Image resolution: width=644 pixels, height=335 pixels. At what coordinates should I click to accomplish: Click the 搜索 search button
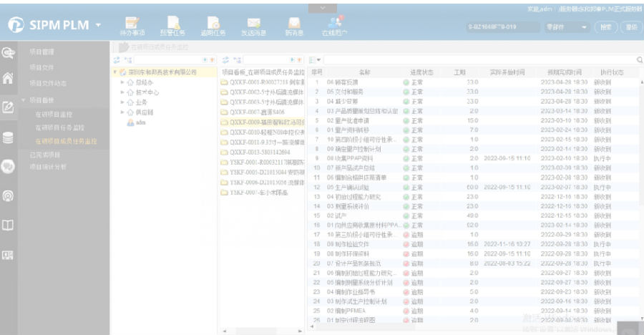pos(607,26)
